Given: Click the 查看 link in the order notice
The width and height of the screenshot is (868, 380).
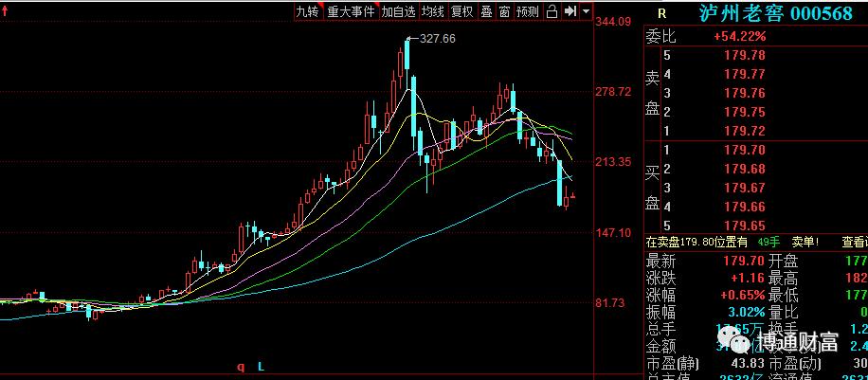Looking at the screenshot, I should coord(854,242).
